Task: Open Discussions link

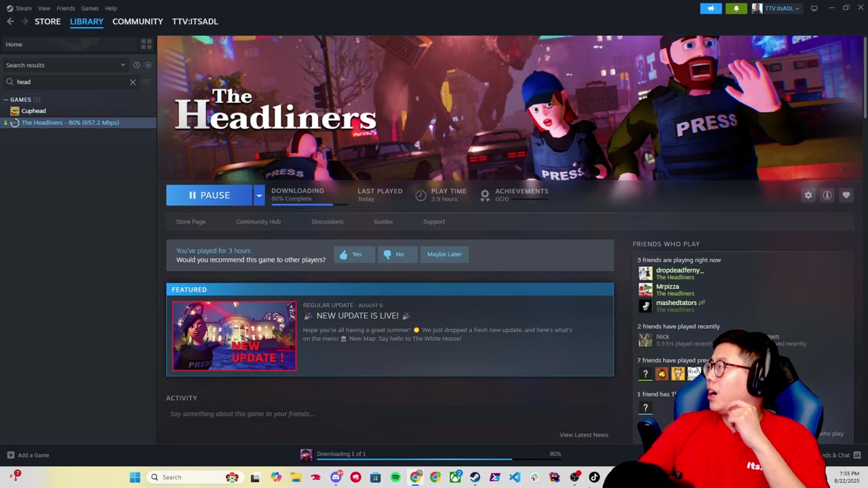Action: pos(328,222)
